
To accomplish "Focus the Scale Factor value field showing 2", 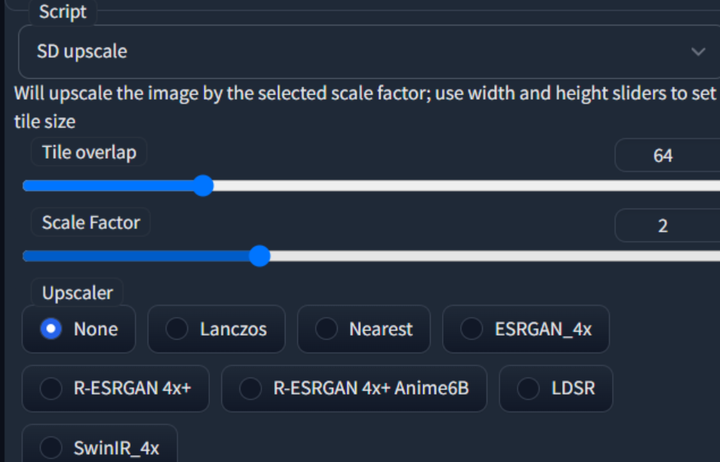I will (x=663, y=226).
